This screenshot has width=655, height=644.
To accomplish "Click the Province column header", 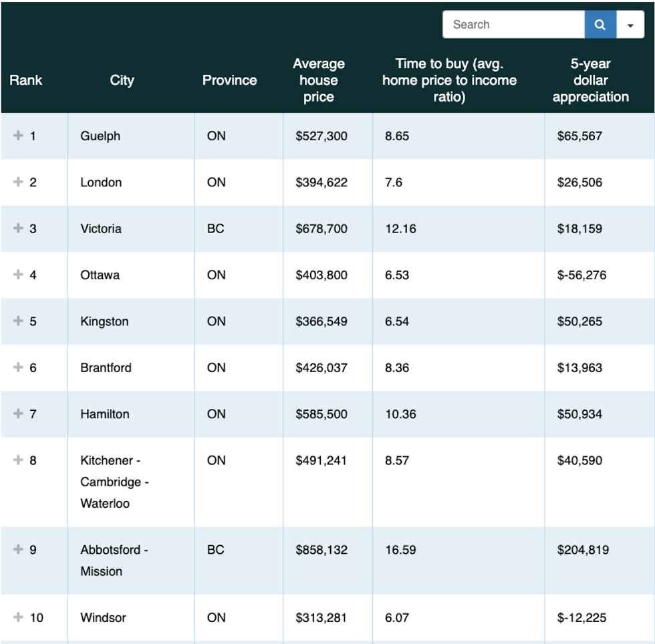I will tap(229, 80).
